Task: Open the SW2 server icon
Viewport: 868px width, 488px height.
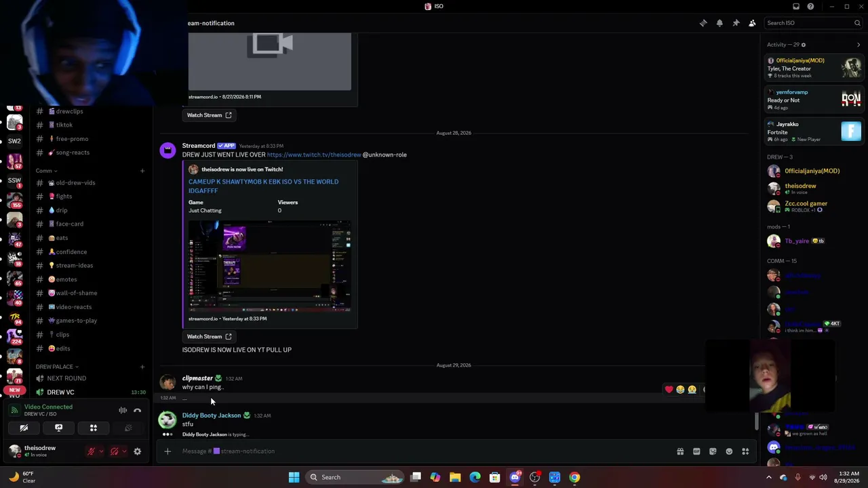Action: pos(14,141)
